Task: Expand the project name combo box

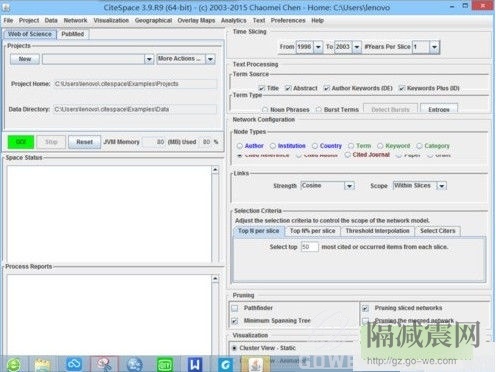Action: (x=149, y=59)
